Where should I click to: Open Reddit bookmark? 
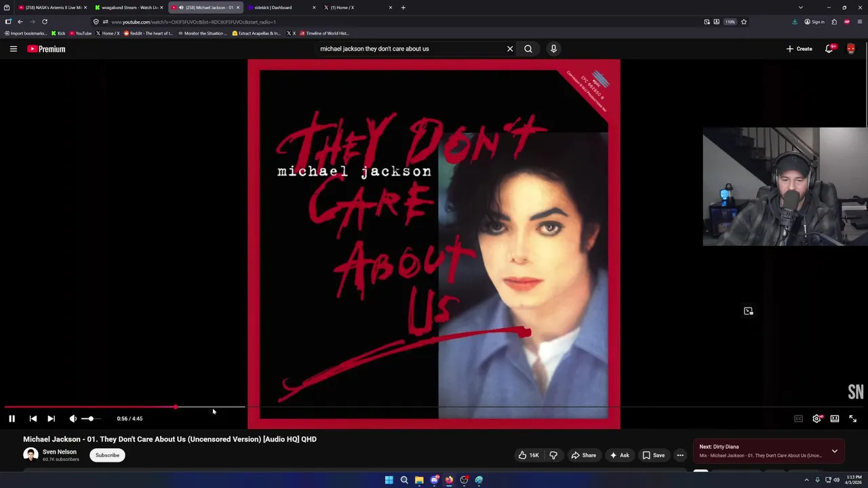[149, 33]
